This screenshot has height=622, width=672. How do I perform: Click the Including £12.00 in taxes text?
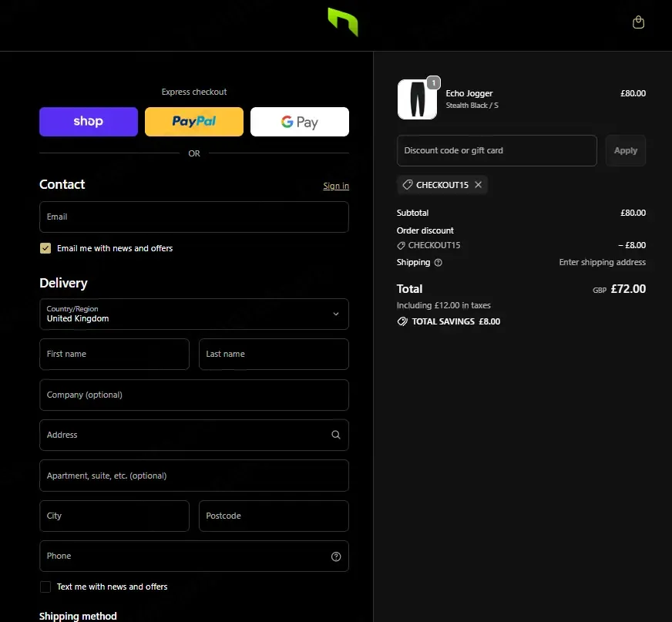click(444, 305)
